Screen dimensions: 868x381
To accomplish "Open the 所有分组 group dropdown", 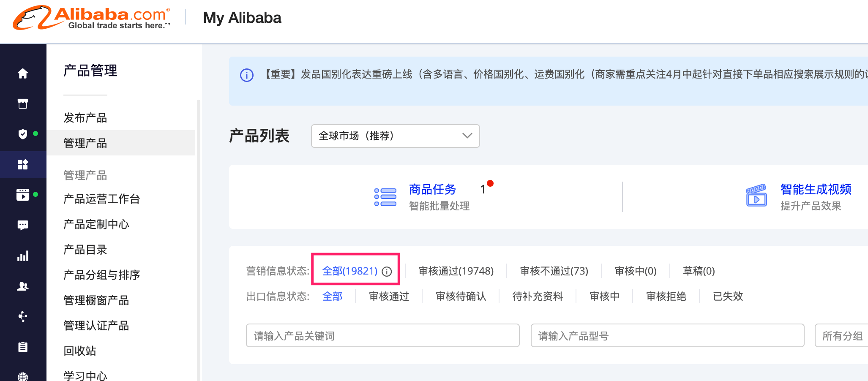I will tap(842, 336).
